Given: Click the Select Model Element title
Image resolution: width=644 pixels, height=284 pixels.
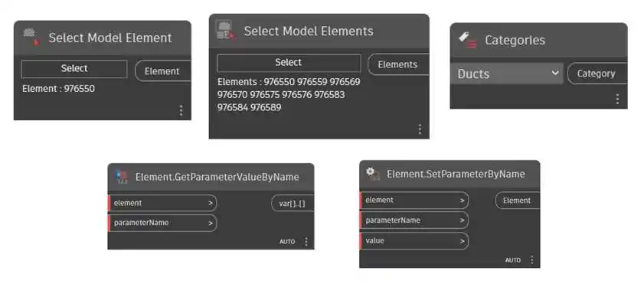Looking at the screenshot, I should click(x=110, y=38).
